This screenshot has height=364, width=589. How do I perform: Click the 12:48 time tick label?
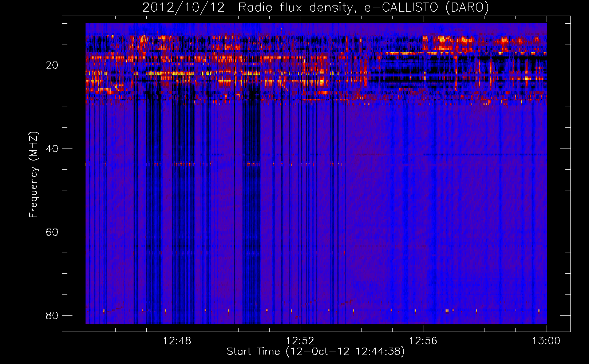(177, 341)
